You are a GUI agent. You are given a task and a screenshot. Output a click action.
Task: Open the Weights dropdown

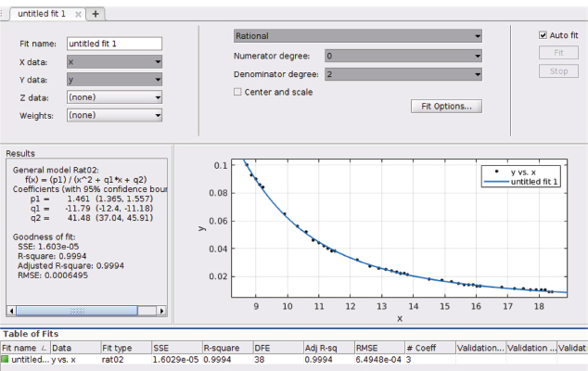[114, 115]
